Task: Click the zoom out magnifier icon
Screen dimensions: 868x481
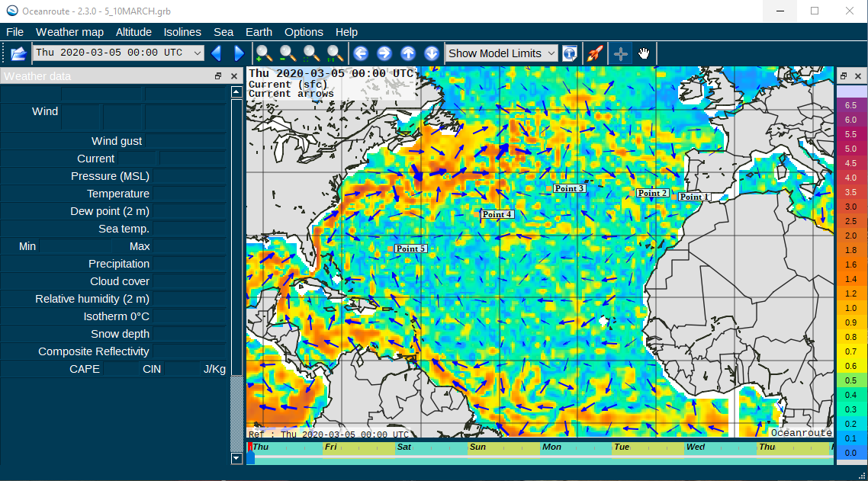Action: (288, 53)
